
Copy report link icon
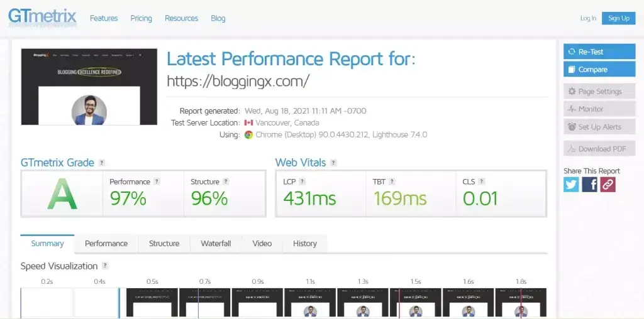(608, 185)
